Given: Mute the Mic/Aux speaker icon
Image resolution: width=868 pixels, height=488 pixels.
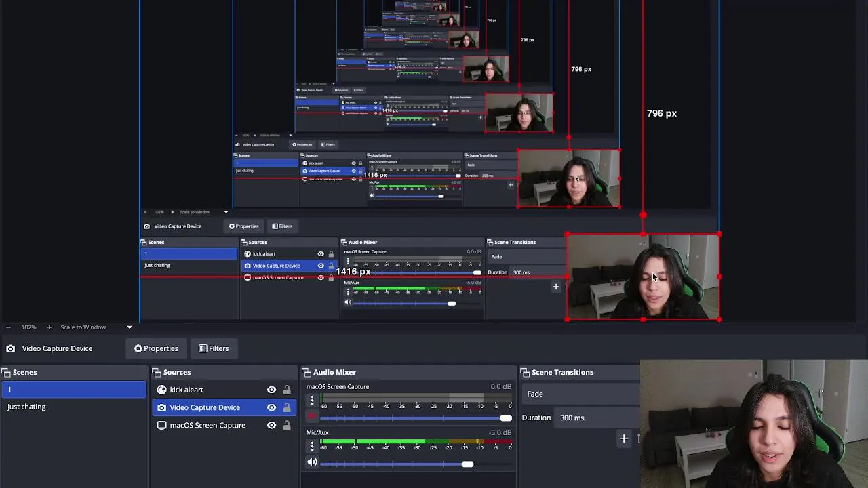Looking at the screenshot, I should [x=312, y=463].
